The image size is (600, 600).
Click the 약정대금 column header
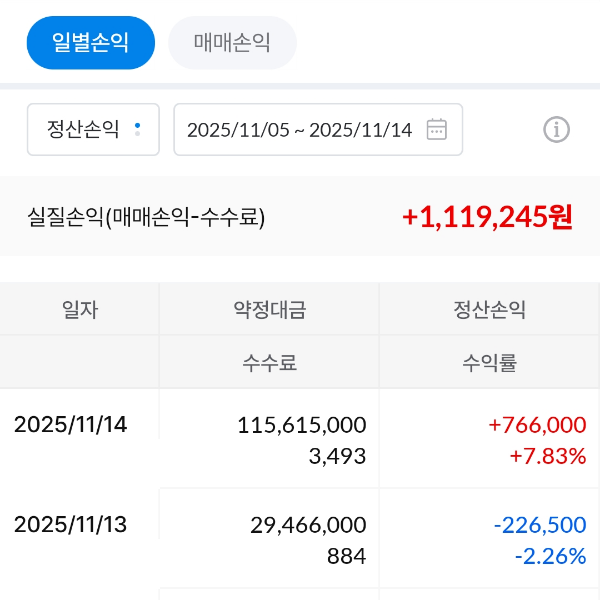(269, 309)
